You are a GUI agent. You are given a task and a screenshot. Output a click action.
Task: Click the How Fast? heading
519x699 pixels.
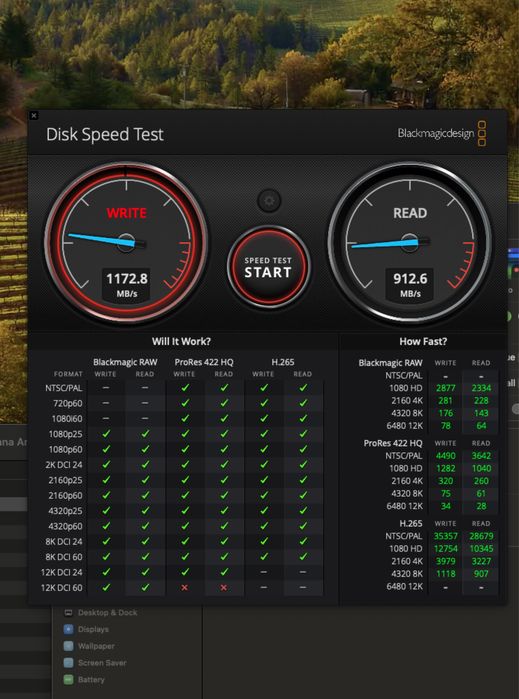click(423, 341)
